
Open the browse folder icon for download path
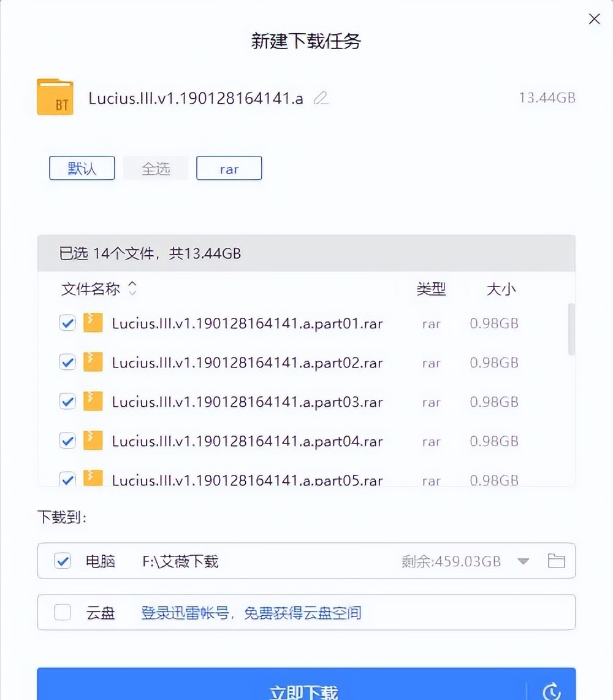[557, 561]
